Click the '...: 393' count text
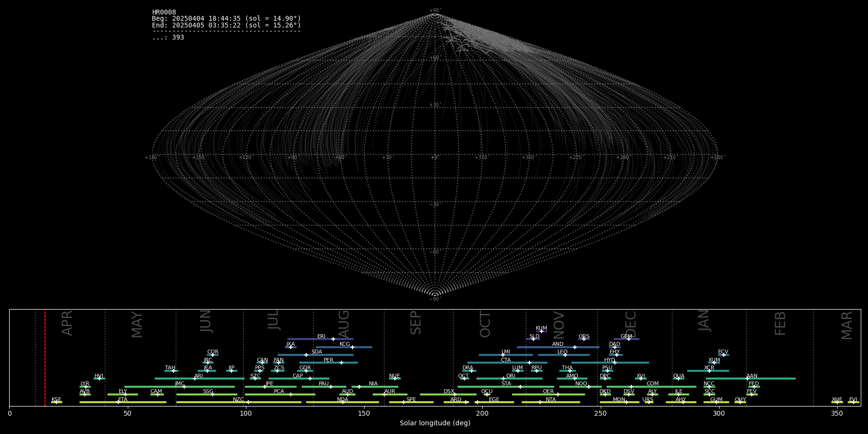The height and width of the screenshot is (434, 868). point(168,38)
